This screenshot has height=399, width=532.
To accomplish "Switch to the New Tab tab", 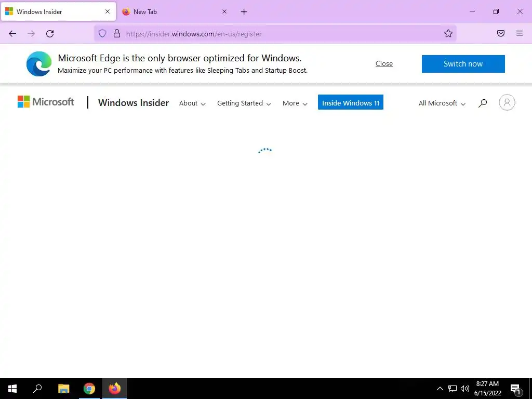I will pos(175,11).
